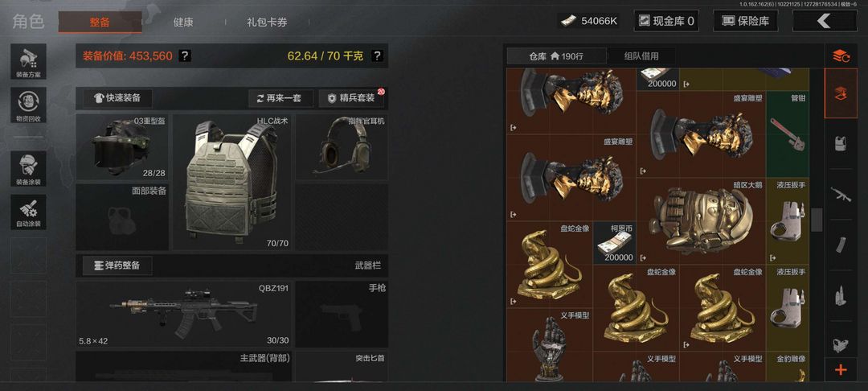Open the 保险库 safe box button
The image size is (868, 391).
pyautogui.click(x=746, y=21)
